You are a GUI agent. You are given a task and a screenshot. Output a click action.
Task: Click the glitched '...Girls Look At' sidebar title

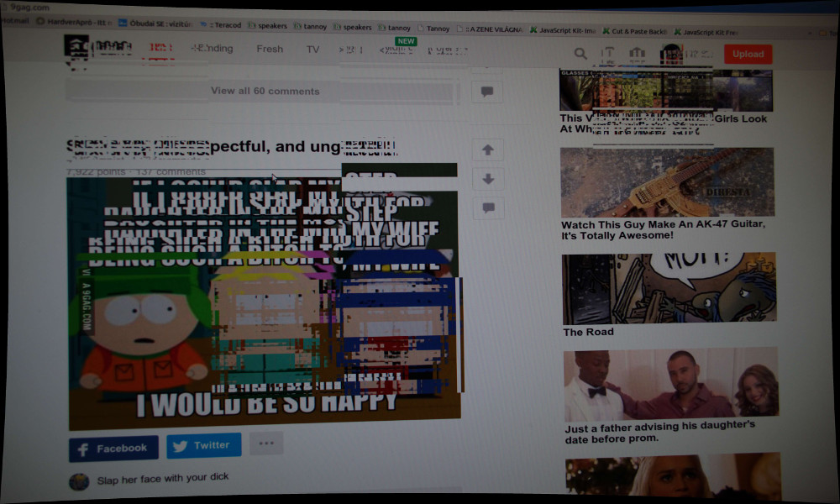(664, 123)
